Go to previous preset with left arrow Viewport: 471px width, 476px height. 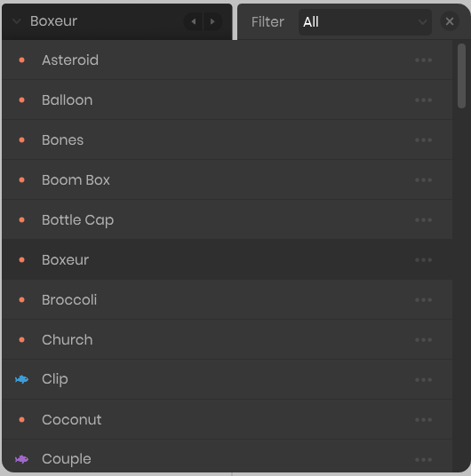tap(193, 21)
